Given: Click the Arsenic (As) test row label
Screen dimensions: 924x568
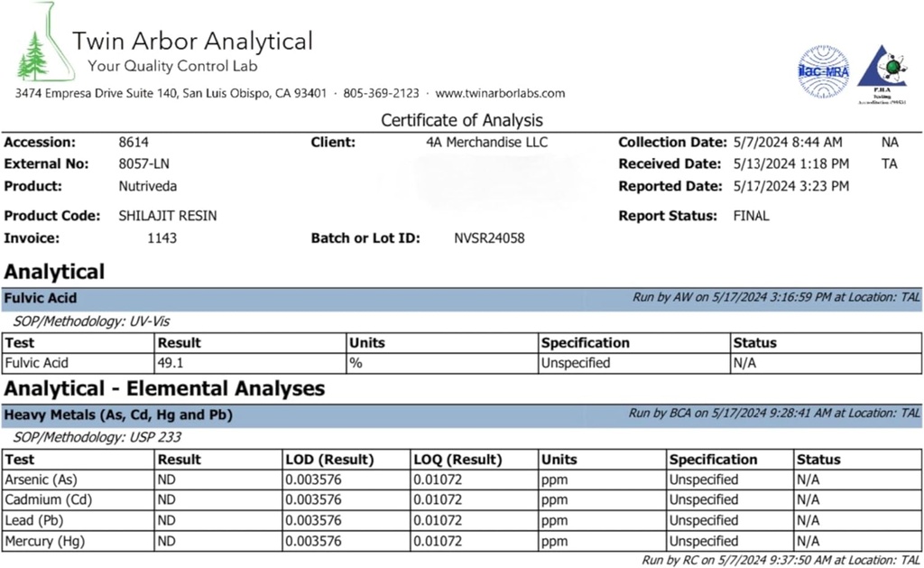Looking at the screenshot, I should coord(39,480).
